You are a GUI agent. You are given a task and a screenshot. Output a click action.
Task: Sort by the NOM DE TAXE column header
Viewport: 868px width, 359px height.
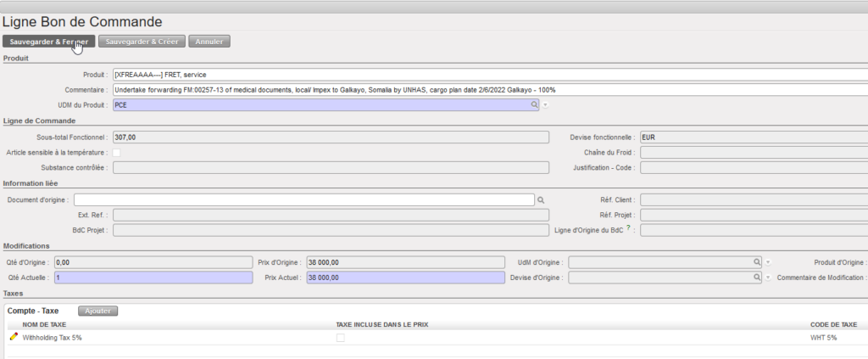45,324
